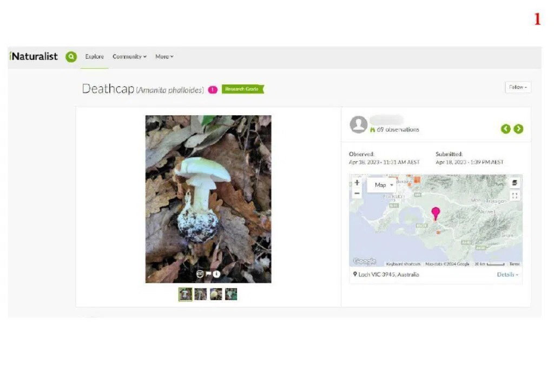Image resolution: width=554 pixels, height=392 pixels.
Task: Flag this photo with flag icon
Action: [208, 274]
